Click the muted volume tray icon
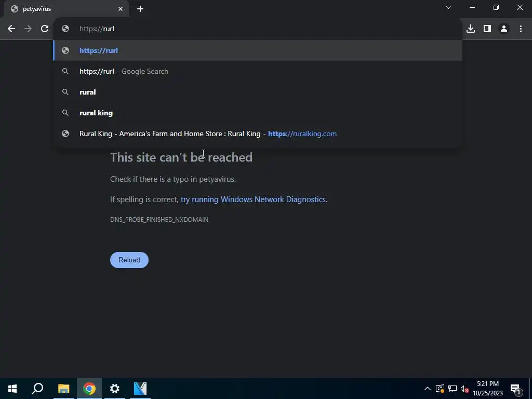 [x=464, y=389]
